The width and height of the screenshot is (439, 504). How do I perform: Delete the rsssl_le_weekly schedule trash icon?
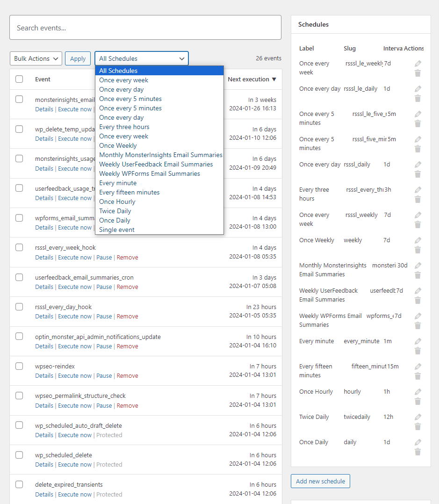(418, 73)
